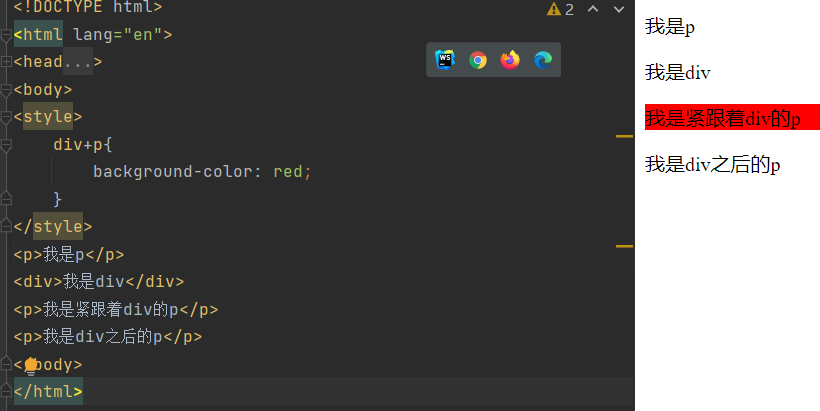
Task: Fold the opening body tag block
Action: point(7,89)
